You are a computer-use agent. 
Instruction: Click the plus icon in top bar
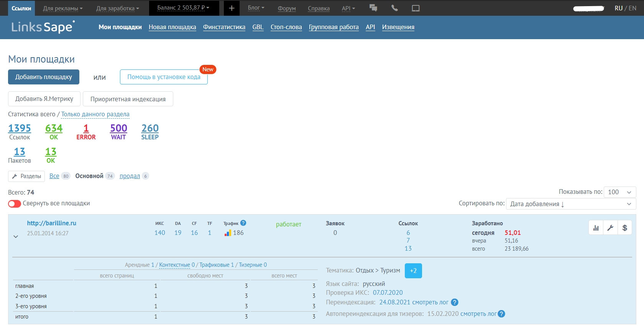coord(232,8)
